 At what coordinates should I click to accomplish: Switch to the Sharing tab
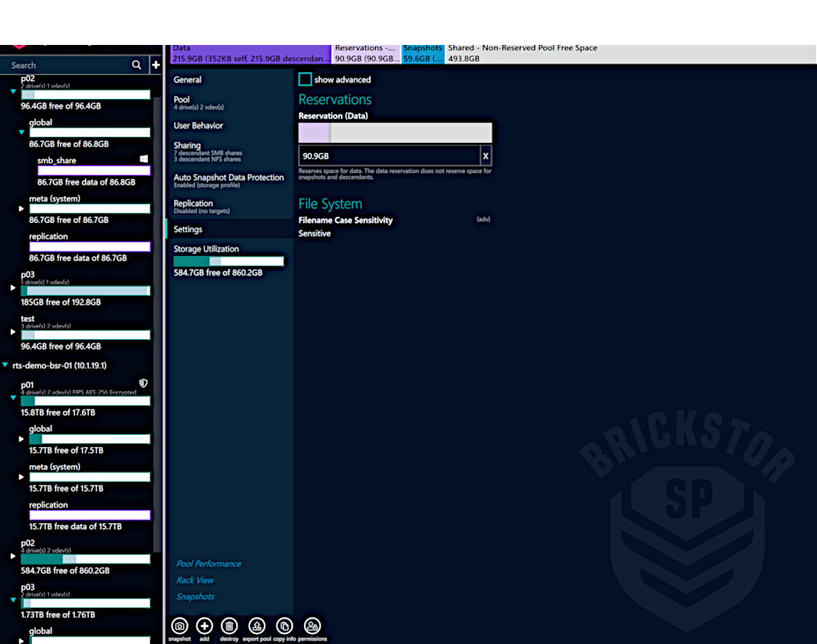pos(187,145)
